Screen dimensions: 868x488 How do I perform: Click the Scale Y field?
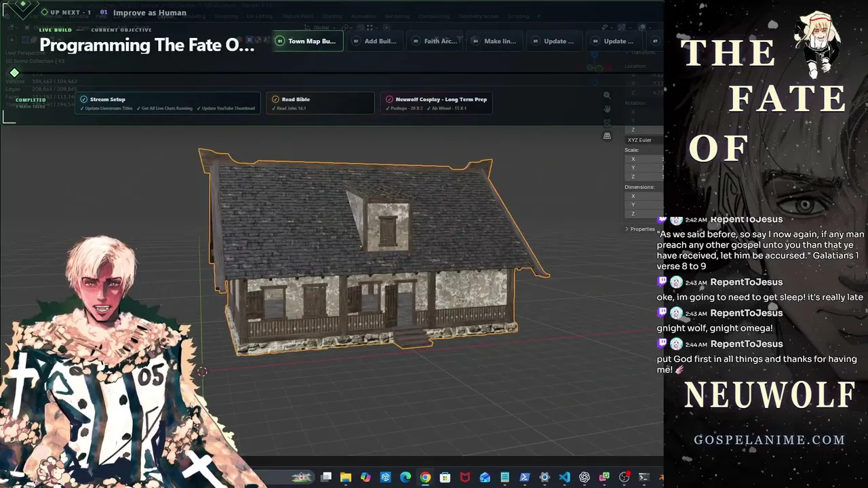pyautogui.click(x=644, y=168)
